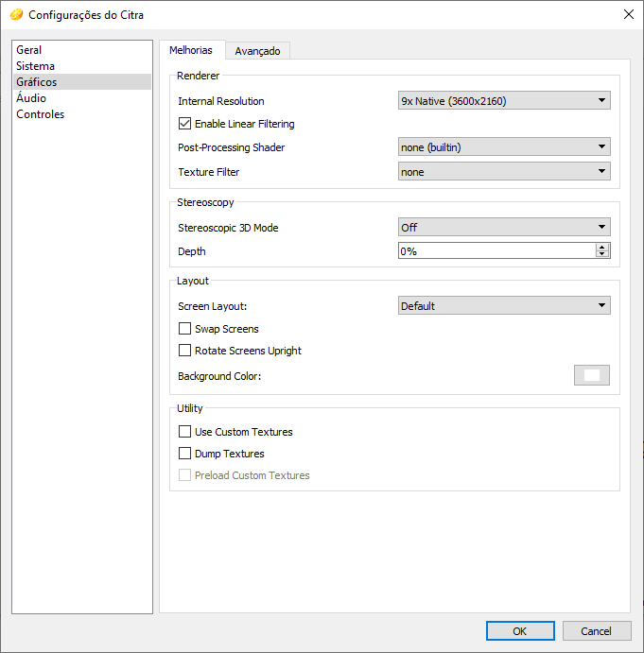Tick the Dump Textures checkbox
The image size is (644, 653).
(184, 453)
